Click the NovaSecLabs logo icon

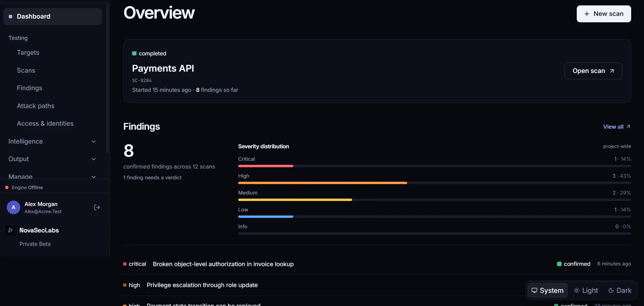(10, 230)
